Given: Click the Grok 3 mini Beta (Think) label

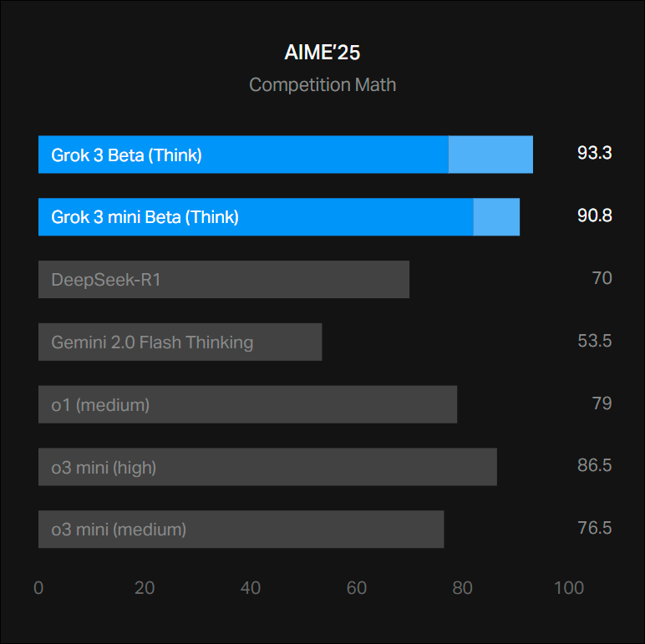Looking at the screenshot, I should pos(145,217).
